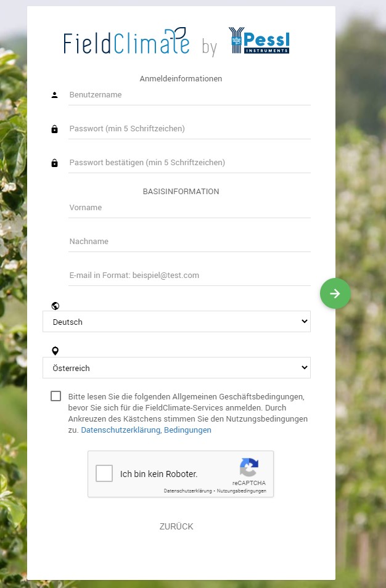This screenshot has width=386, height=588.
Task: Click the FieldClimate logo
Action: point(126,42)
